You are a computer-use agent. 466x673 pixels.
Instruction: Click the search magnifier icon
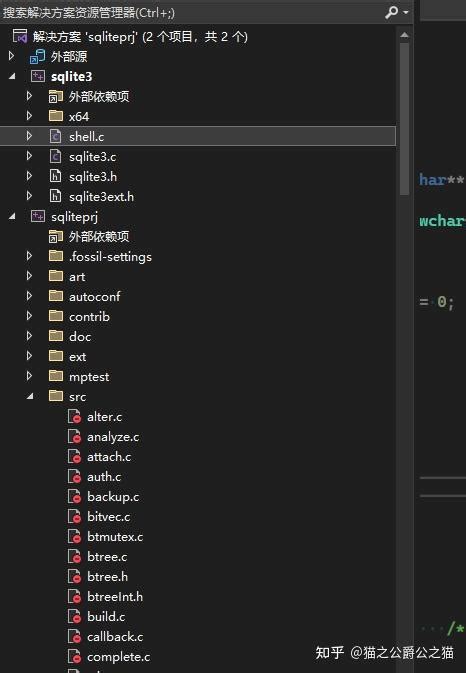pyautogui.click(x=391, y=12)
